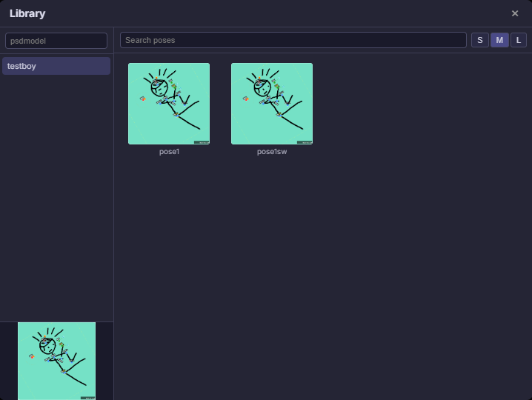Switch thumbnails to small size S
The image size is (532, 400).
(x=479, y=40)
